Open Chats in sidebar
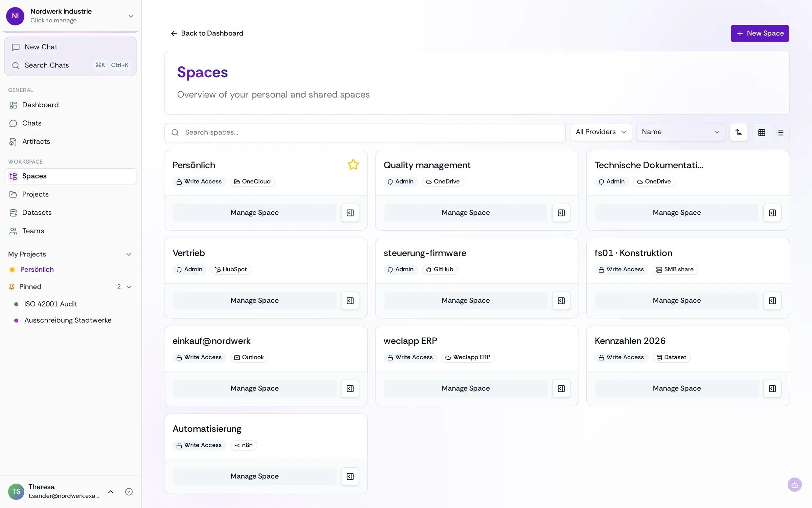The height and width of the screenshot is (508, 812). 70,123
